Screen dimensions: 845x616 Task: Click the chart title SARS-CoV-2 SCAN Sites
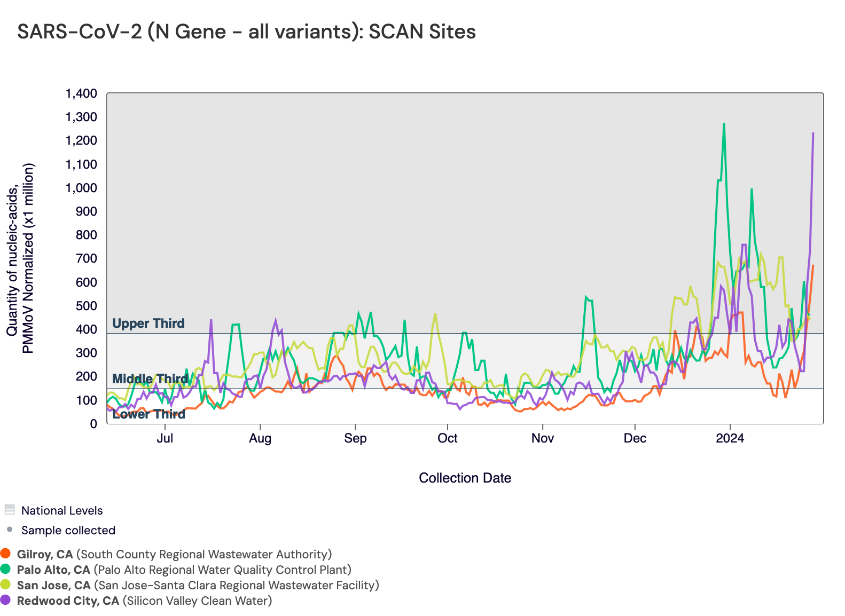(246, 31)
